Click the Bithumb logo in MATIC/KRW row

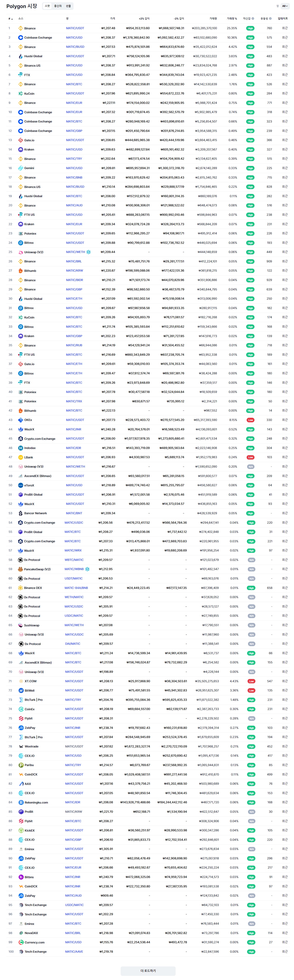coord(20,271)
